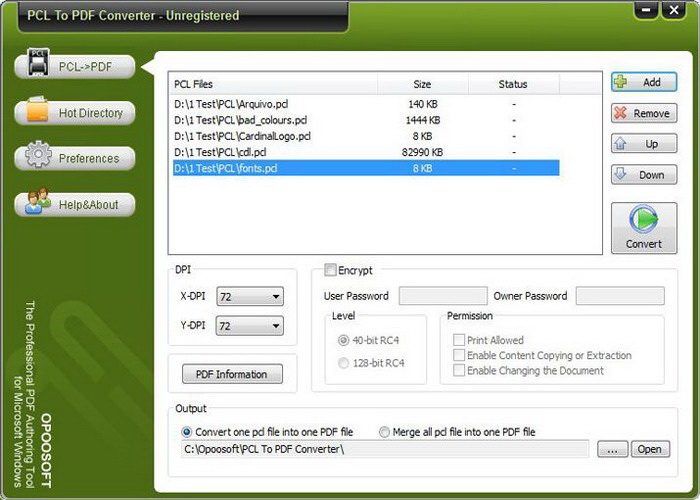
Task: Select Merge all pcl file into one PDF
Action: coord(384,432)
